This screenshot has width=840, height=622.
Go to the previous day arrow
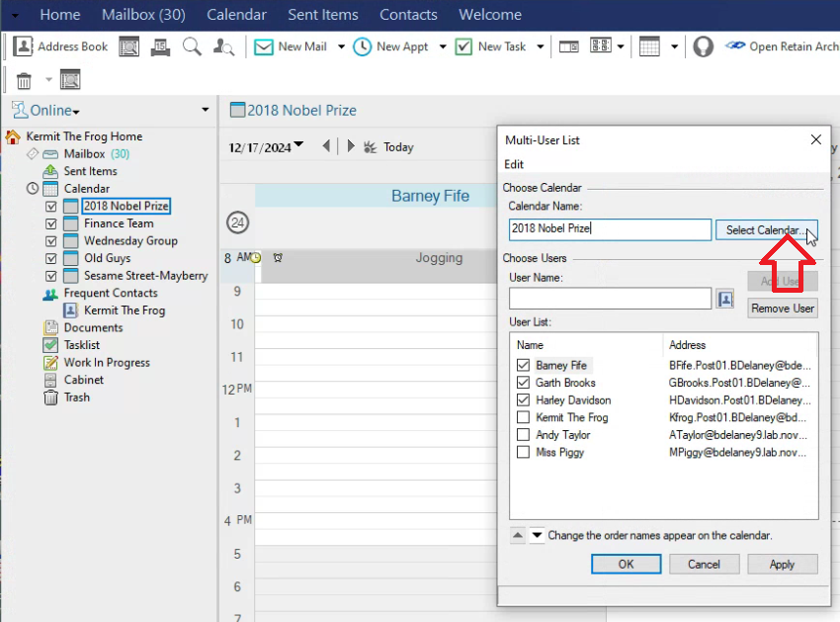pyautogui.click(x=326, y=145)
